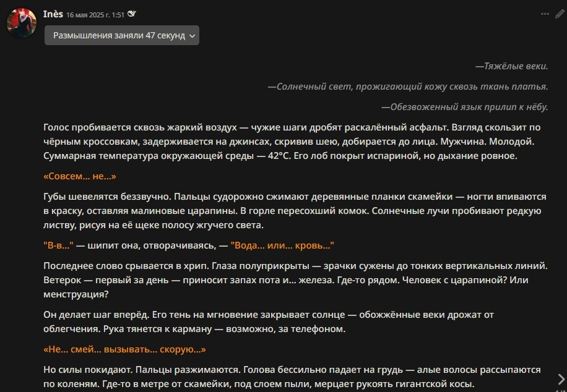The image size is (567, 392).
Task: Click the orange quote '«Совсем... не...»'
Action: (80, 176)
